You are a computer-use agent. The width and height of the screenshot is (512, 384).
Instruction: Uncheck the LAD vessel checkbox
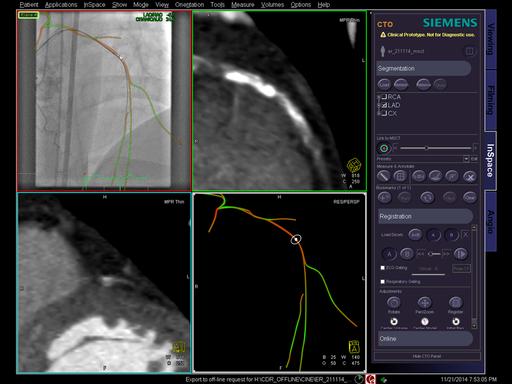click(384, 105)
